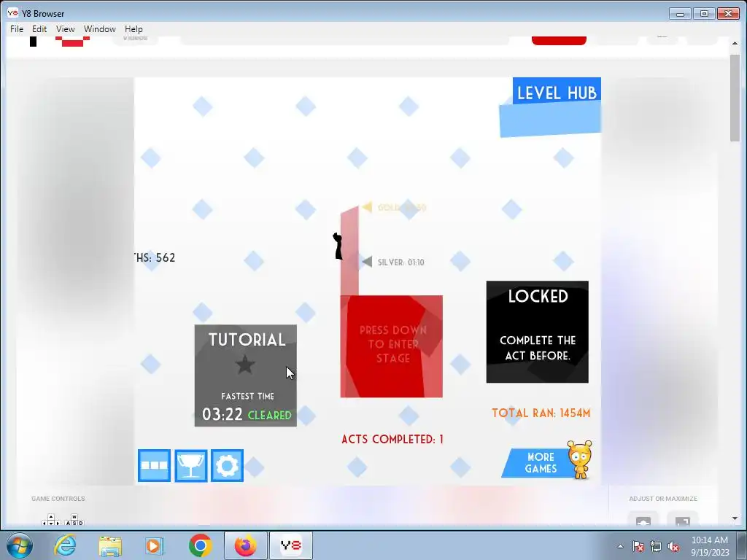This screenshot has width=747, height=560.
Task: Click the muted volume tray icon
Action: (673, 546)
